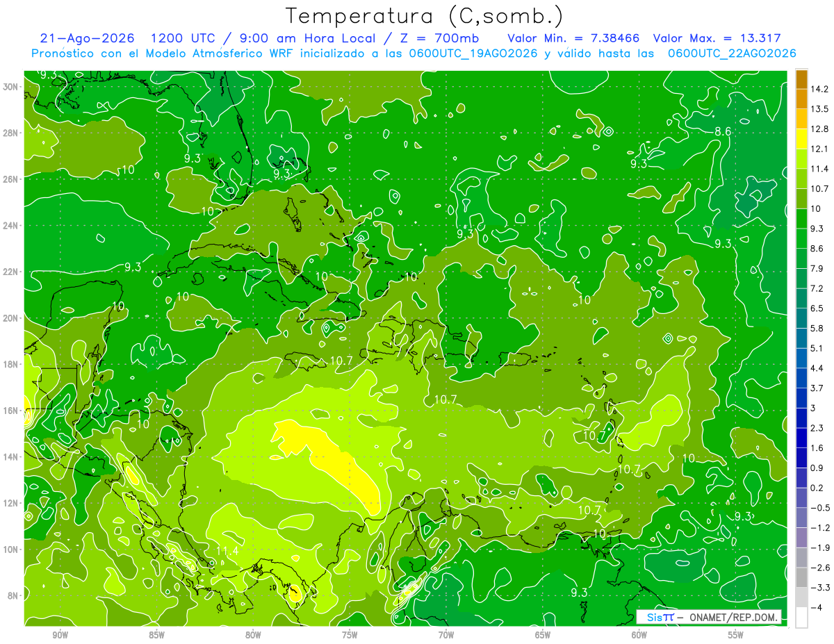
Task: Click the '-1.9' color scale tick label
Action: pos(819,547)
